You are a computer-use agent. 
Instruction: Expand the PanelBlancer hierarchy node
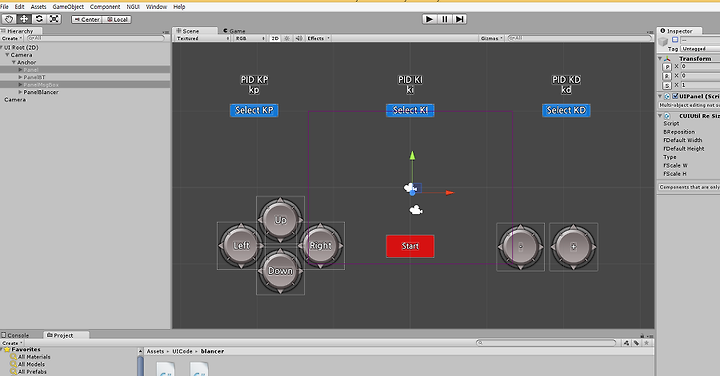[20, 92]
